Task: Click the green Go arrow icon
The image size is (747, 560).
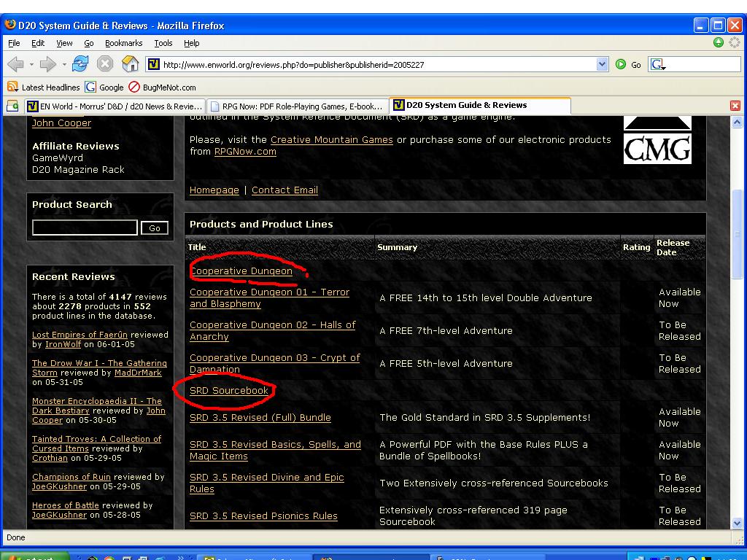Action: [x=621, y=64]
